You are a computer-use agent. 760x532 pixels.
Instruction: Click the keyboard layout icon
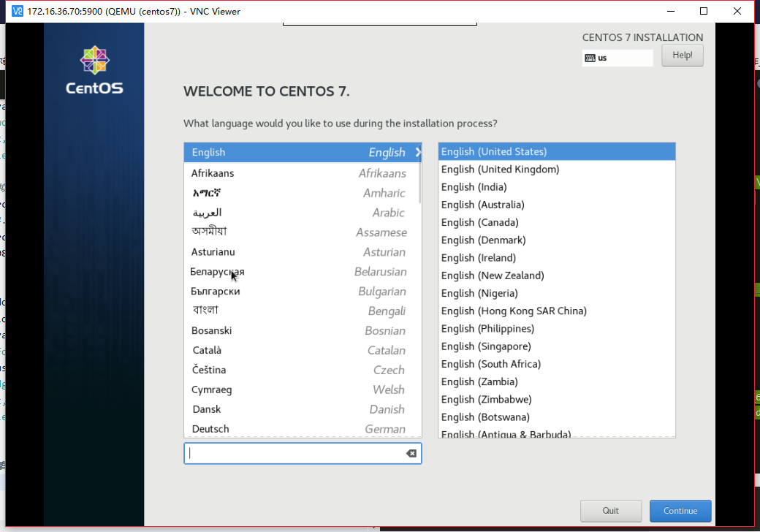[590, 58]
